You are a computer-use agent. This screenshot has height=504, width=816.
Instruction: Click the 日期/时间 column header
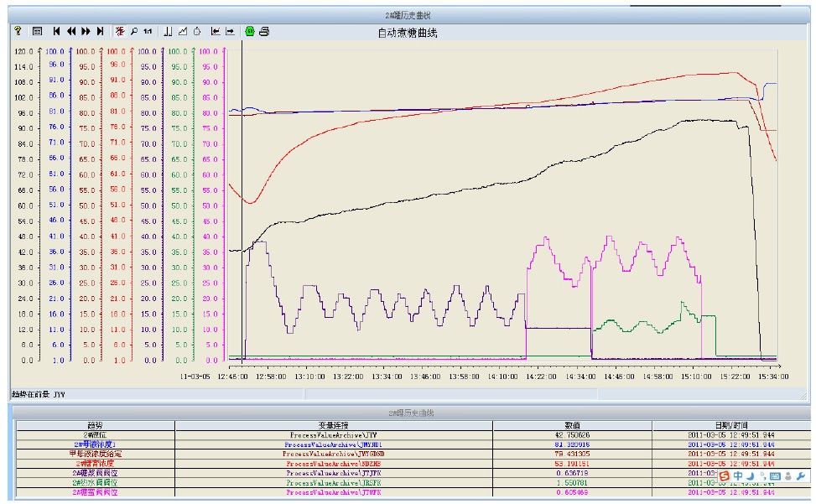click(x=730, y=425)
